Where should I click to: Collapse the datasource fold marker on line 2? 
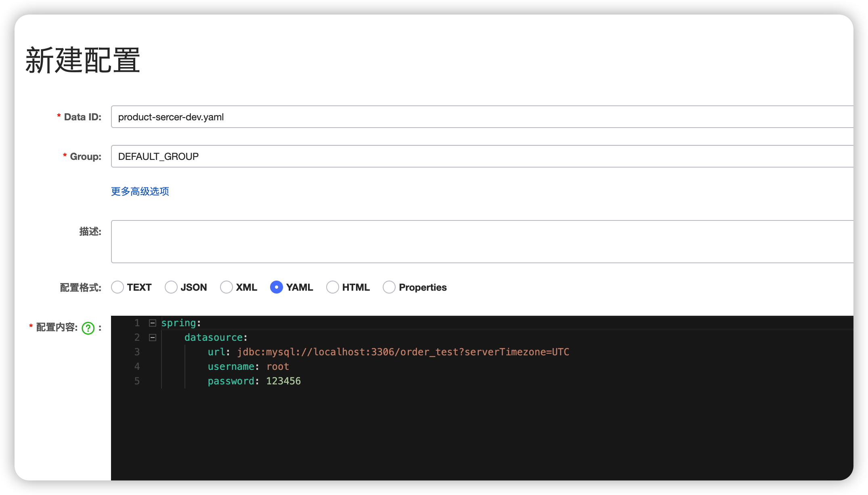pyautogui.click(x=153, y=338)
